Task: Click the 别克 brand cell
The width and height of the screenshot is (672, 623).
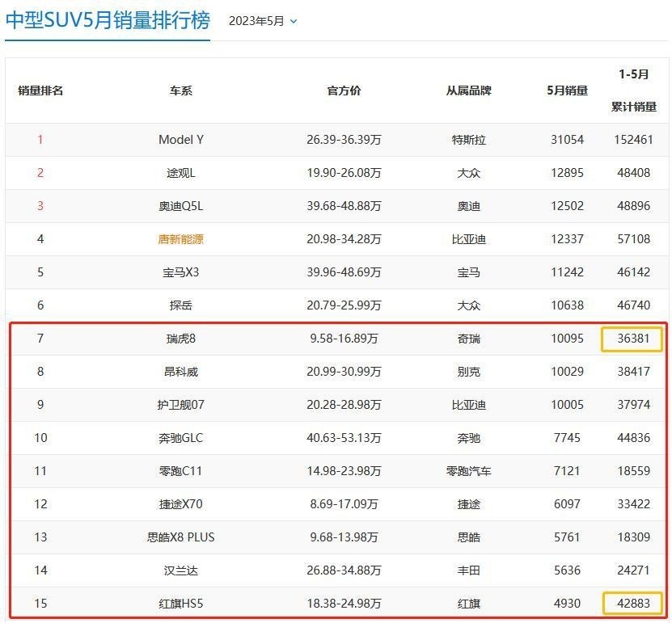Action: point(468,372)
